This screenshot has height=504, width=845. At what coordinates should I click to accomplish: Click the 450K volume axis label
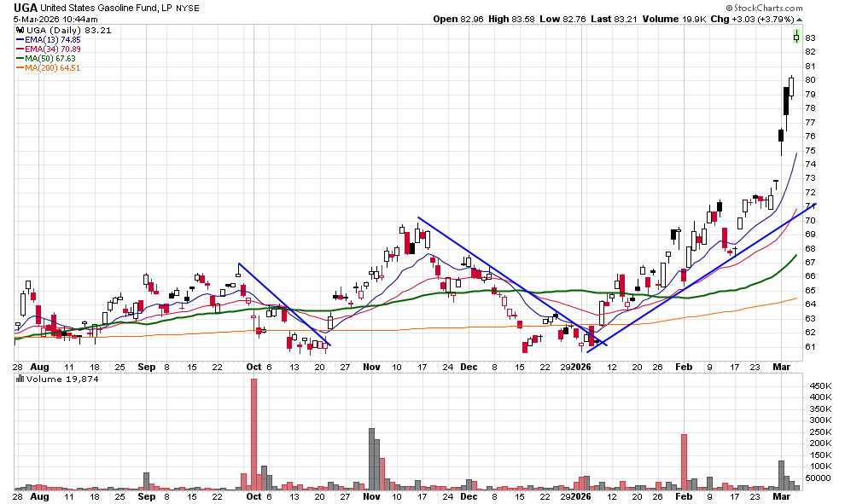[820, 386]
